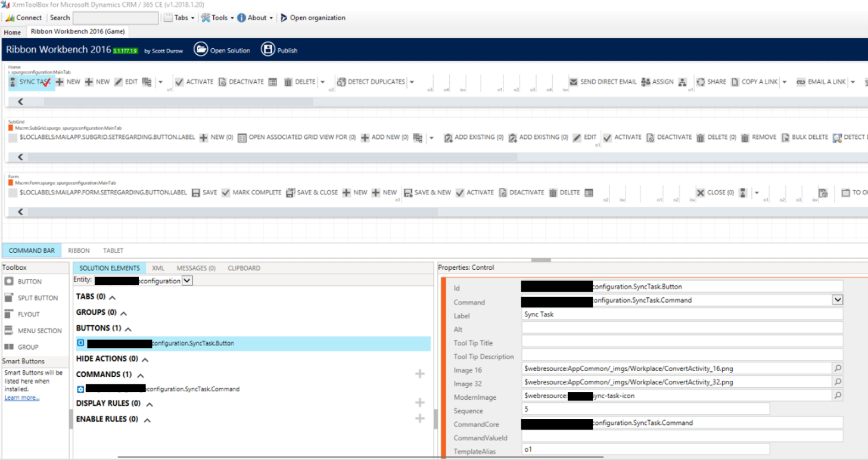This screenshot has height=460, width=868.
Task: Click ACTIVATE in the Home command bar
Action: (194, 82)
